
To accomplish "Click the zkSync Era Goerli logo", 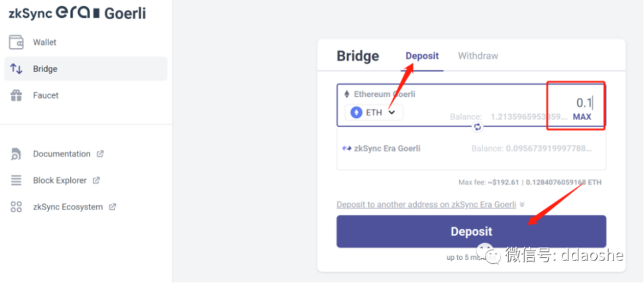I will pos(77,13).
